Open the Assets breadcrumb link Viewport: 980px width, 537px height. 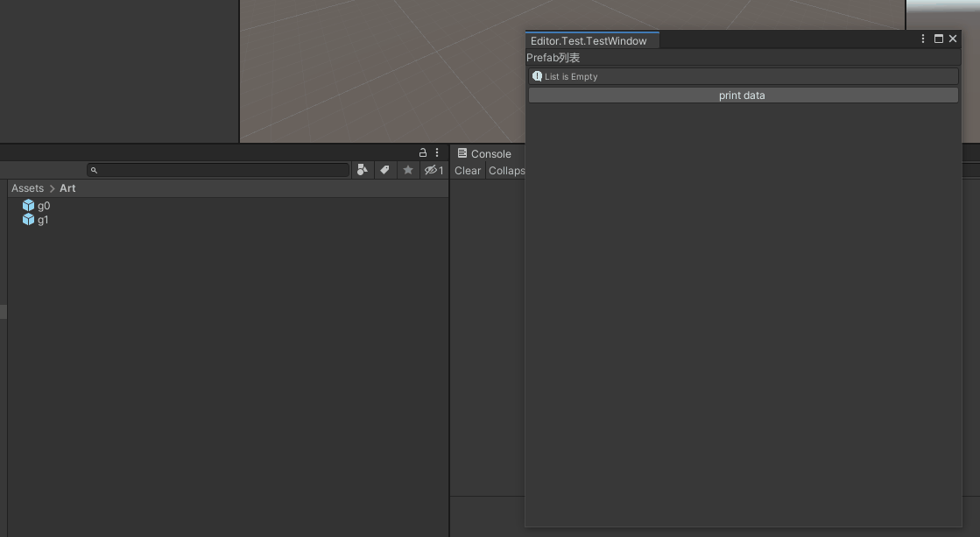pyautogui.click(x=27, y=187)
